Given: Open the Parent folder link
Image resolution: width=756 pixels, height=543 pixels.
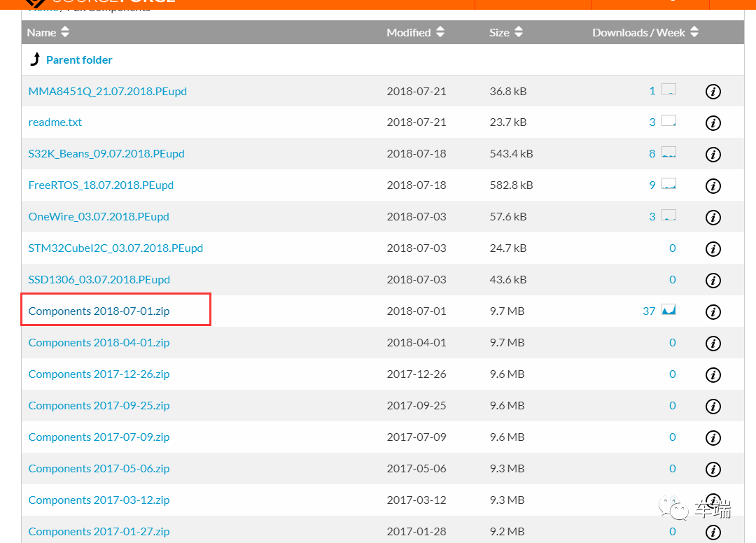Looking at the screenshot, I should pos(79,60).
